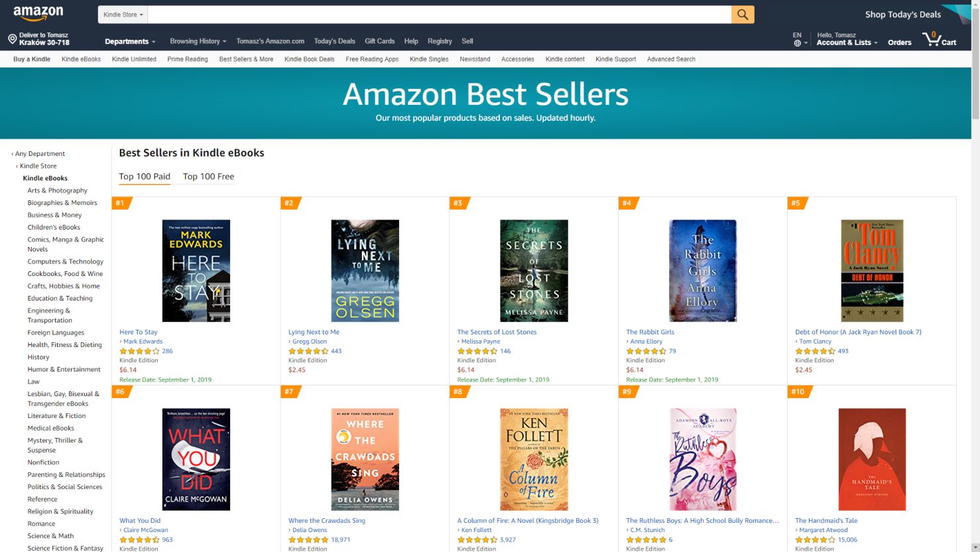The height and width of the screenshot is (552, 980).
Task: Click author link Gregg Olsen
Action: pos(310,342)
